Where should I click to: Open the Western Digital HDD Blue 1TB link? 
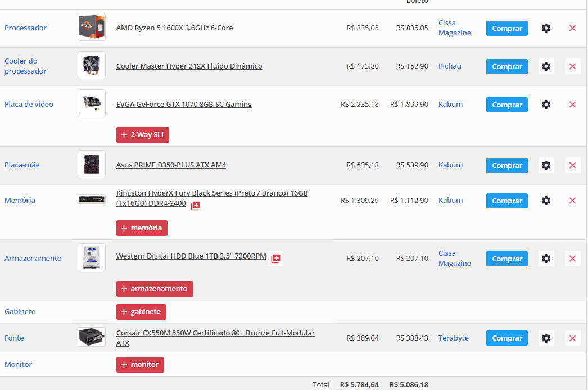[x=191, y=256]
